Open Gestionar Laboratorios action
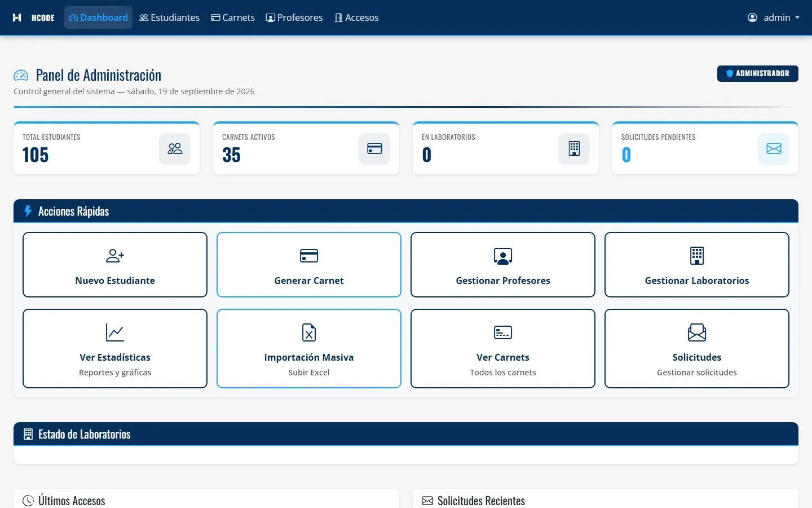812x508 pixels. coord(697,265)
